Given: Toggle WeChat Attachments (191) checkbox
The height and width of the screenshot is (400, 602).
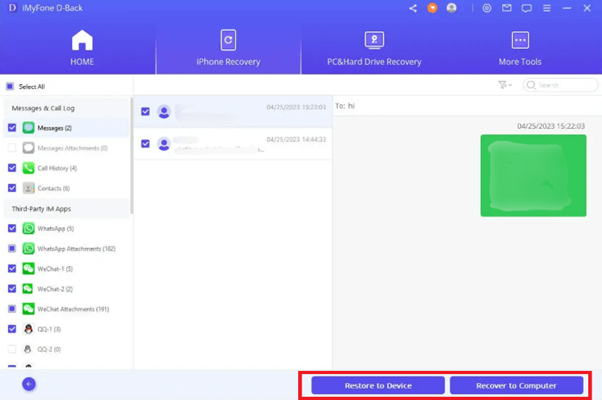Looking at the screenshot, I should (x=12, y=309).
